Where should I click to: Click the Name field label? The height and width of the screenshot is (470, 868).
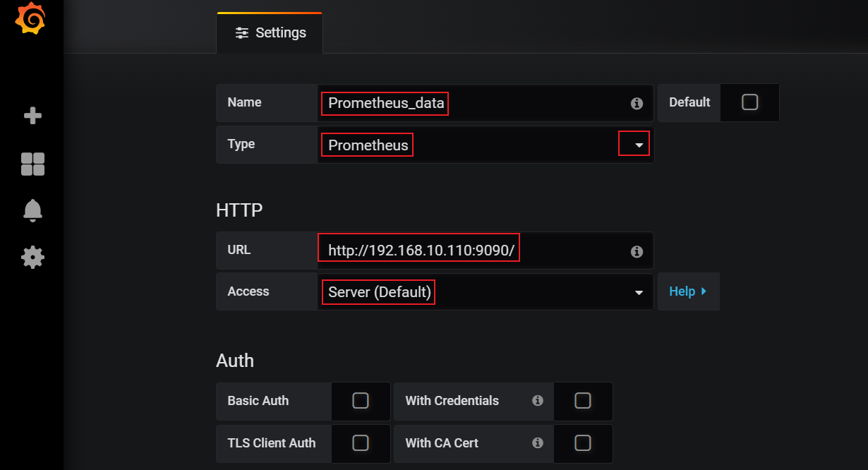point(244,102)
